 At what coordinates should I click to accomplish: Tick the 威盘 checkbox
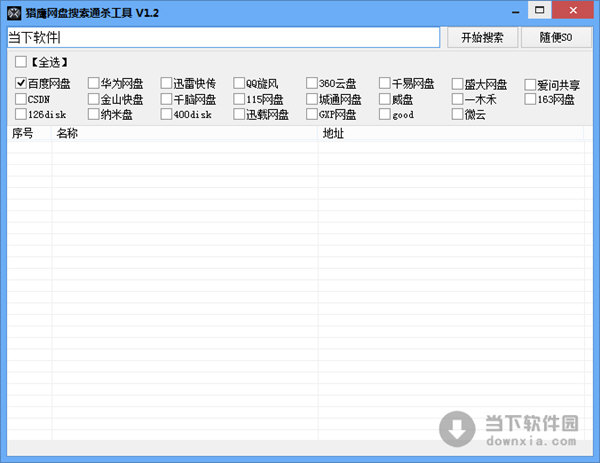385,99
